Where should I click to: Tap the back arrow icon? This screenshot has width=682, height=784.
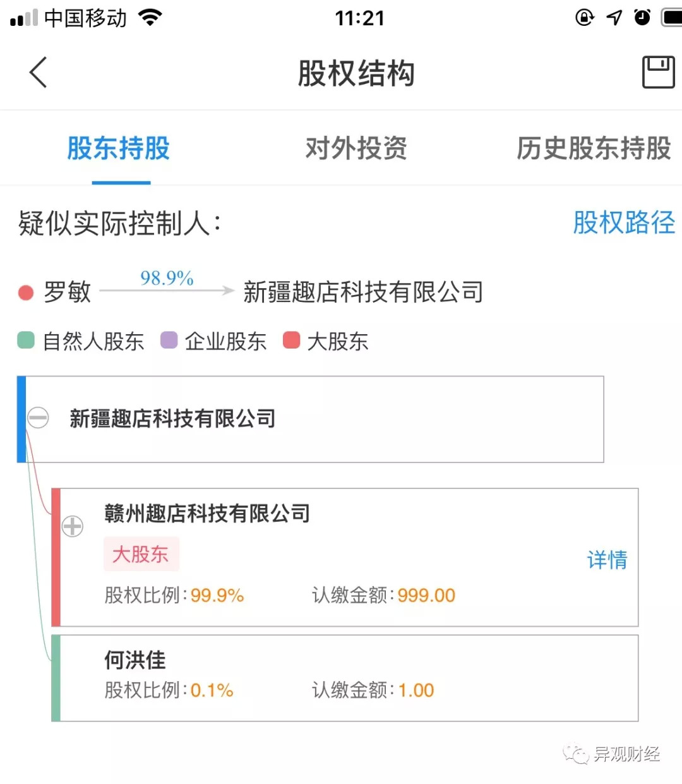[39, 72]
